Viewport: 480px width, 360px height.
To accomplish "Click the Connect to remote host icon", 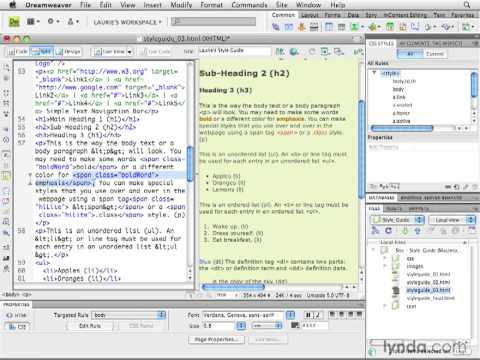I will click(x=376, y=230).
